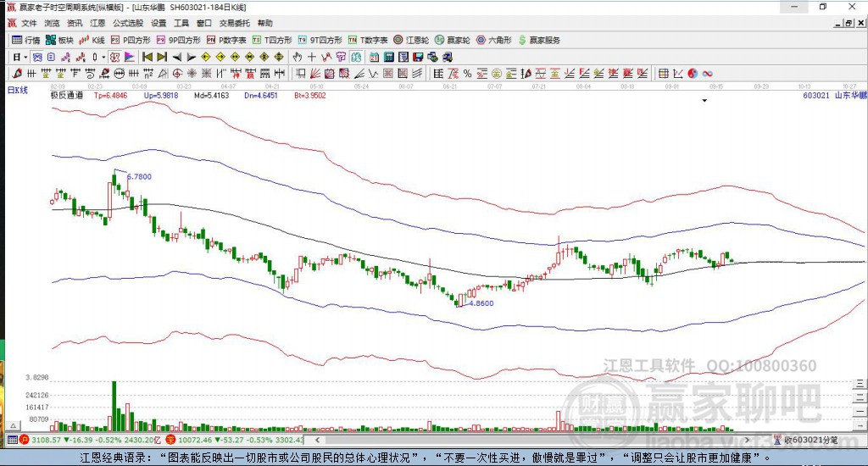Click the infinity symbol icon
This screenshot has height=466, width=868.
pos(707,74)
